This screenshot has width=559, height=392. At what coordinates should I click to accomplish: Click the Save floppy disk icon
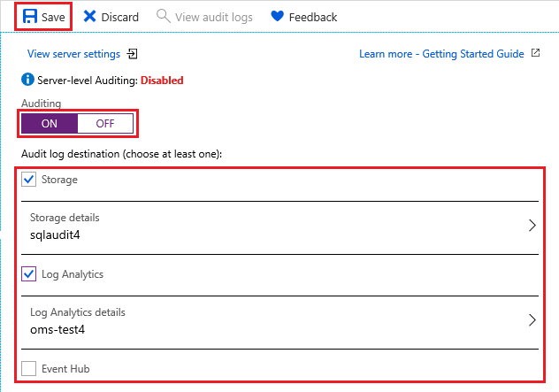[x=29, y=17]
